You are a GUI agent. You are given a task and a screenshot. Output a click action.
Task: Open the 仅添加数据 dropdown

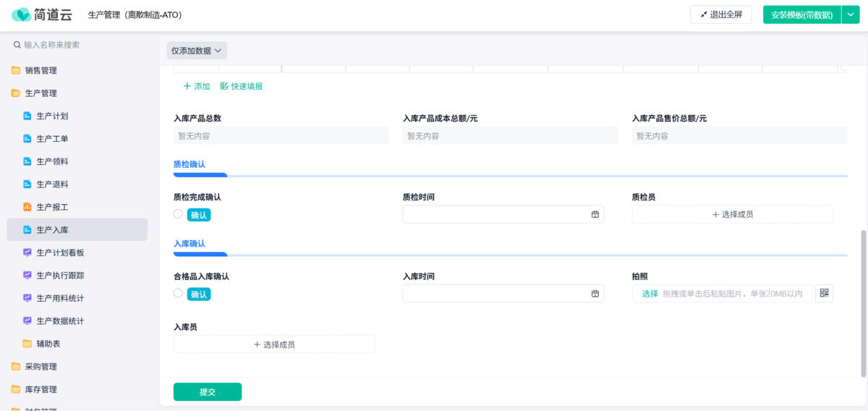click(197, 51)
